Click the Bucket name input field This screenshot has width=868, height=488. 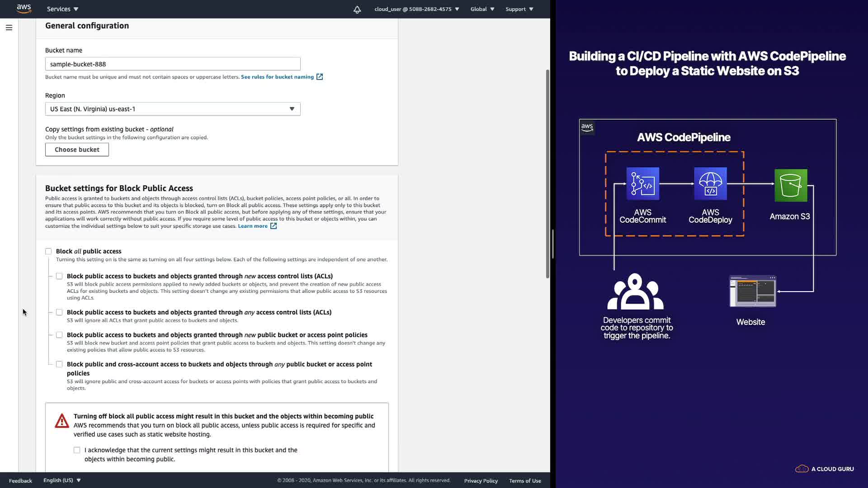(173, 64)
